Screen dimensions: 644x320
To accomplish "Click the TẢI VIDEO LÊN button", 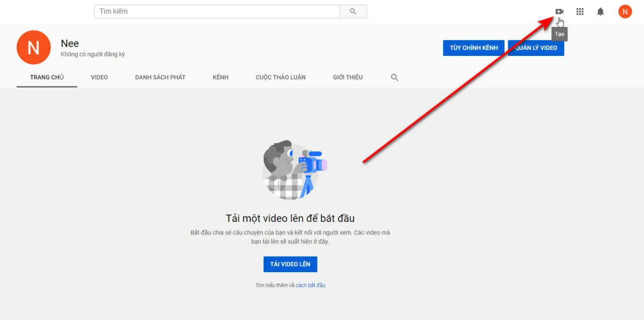I will (290, 264).
